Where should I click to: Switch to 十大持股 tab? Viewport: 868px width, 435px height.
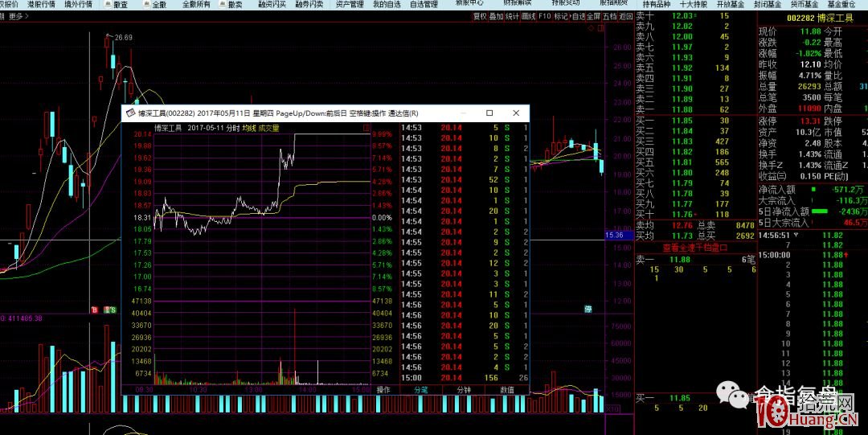point(693,5)
